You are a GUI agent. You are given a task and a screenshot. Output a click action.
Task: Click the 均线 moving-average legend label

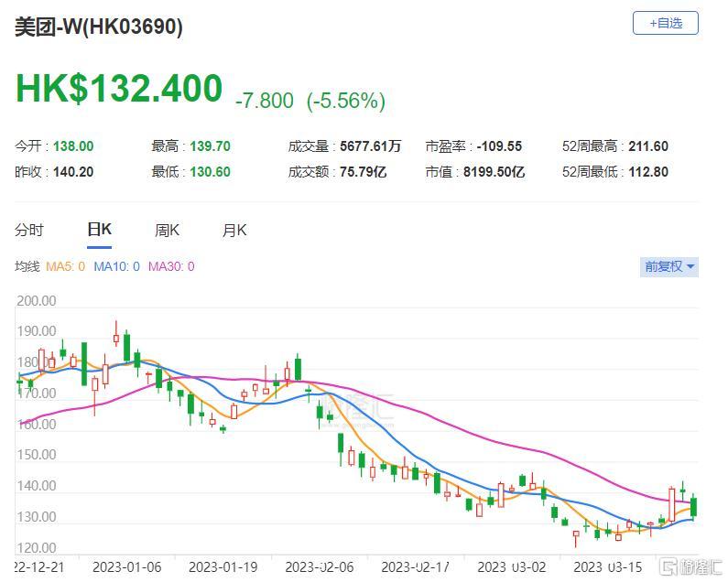(x=27, y=266)
